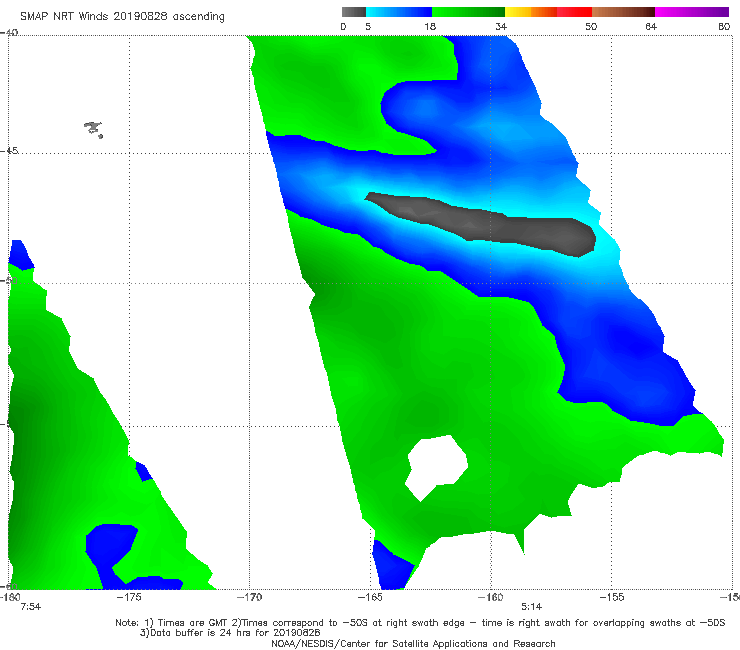This screenshot has height=650, width=740.
Task: Click the title 'SMAP NRT Winds 20190828 ascending'
Action: [122, 16]
